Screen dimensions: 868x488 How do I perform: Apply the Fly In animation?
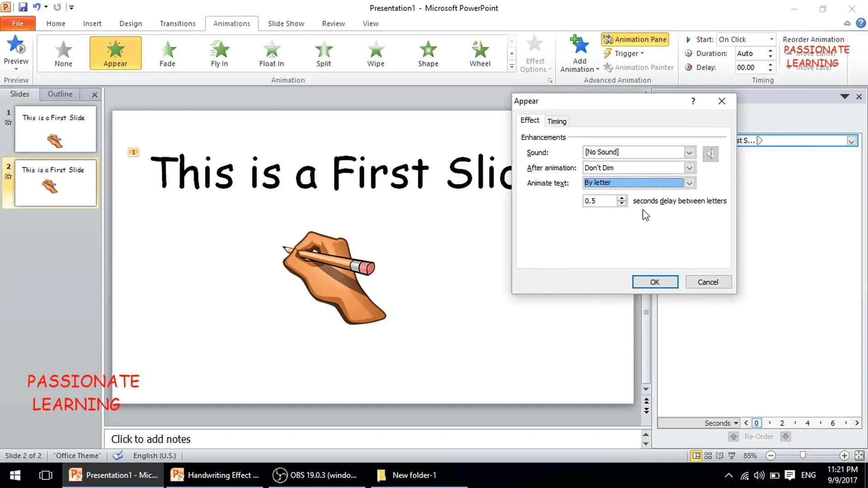coord(219,53)
